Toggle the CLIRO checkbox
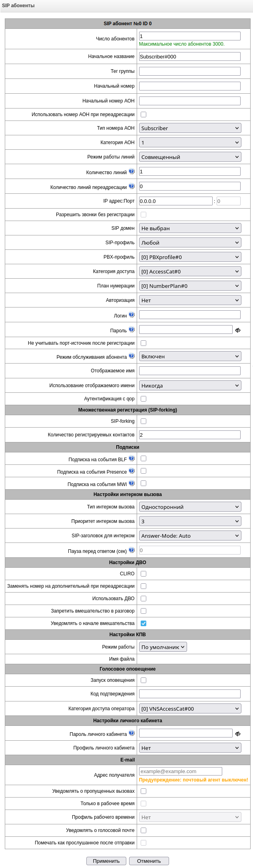 [143, 574]
